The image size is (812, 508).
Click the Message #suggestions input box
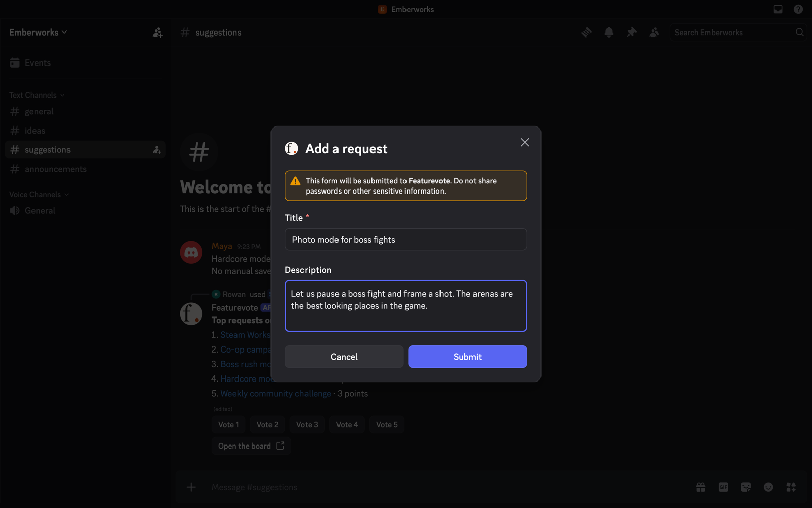coord(447,487)
